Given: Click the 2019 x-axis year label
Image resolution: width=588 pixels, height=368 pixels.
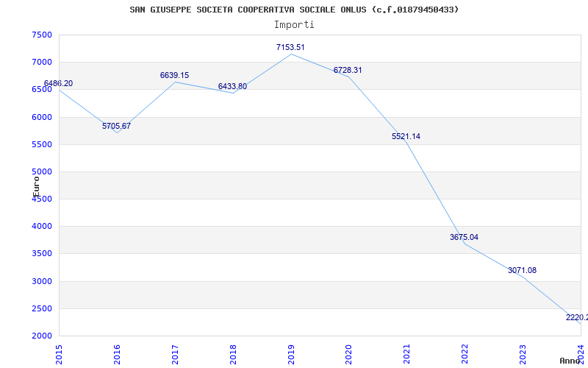Looking at the screenshot, I should click(x=291, y=354).
